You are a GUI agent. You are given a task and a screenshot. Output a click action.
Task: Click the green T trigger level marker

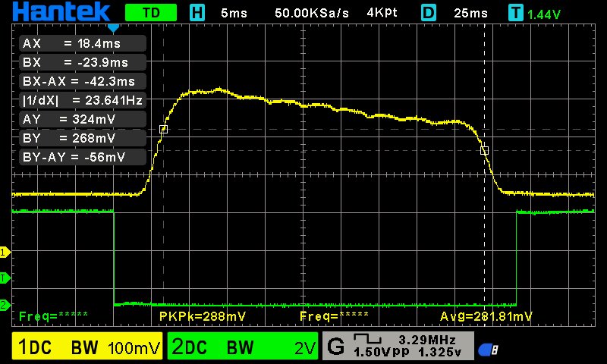5,278
